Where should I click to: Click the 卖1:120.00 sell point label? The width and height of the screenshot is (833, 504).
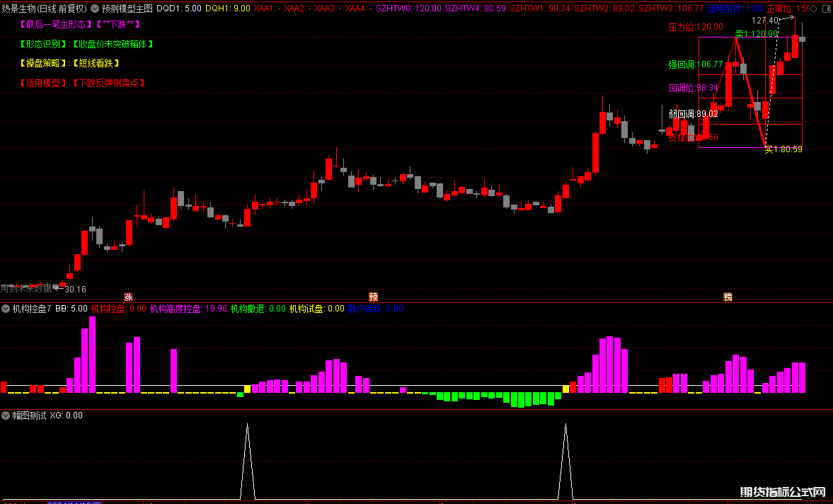click(x=757, y=33)
